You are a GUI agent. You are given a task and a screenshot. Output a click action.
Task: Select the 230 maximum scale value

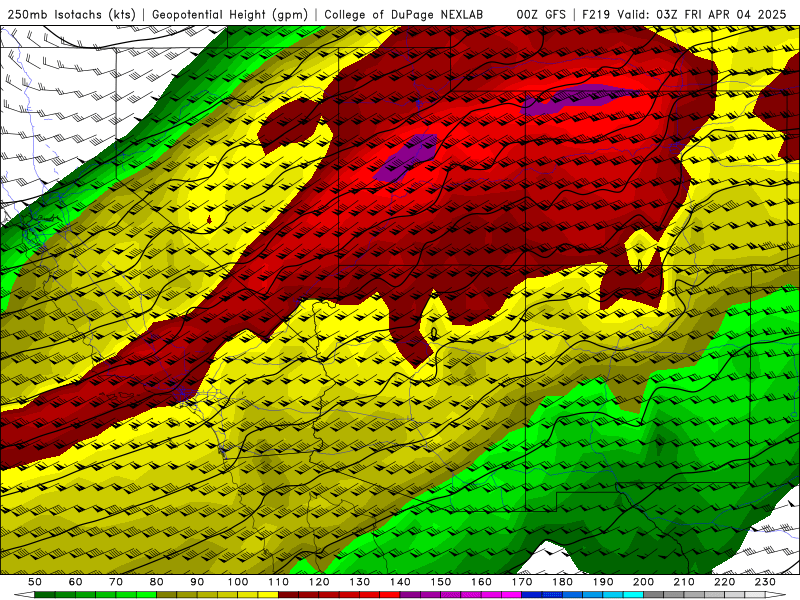tap(765, 582)
